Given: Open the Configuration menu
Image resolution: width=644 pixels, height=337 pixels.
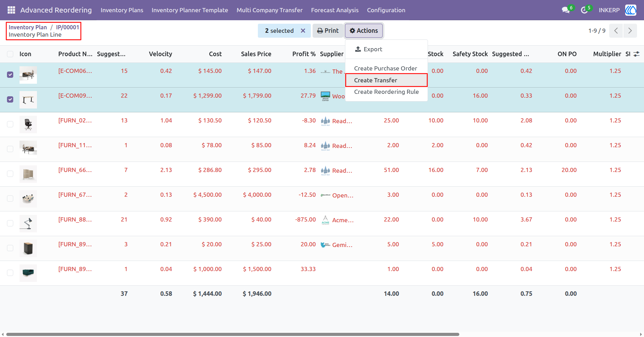Looking at the screenshot, I should pyautogui.click(x=386, y=10).
